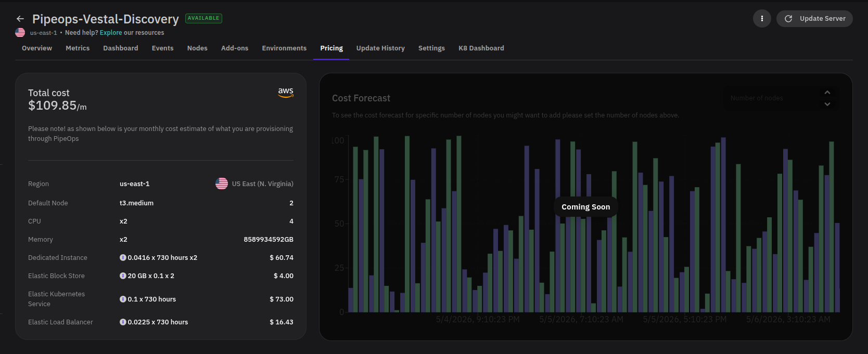
Task: Go back using the left arrow icon
Action: click(x=20, y=19)
